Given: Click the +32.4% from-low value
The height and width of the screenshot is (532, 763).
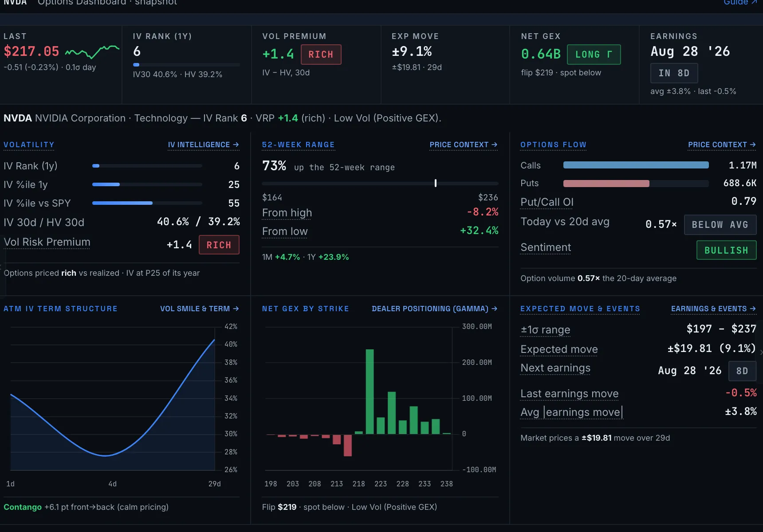Looking at the screenshot, I should point(479,231).
